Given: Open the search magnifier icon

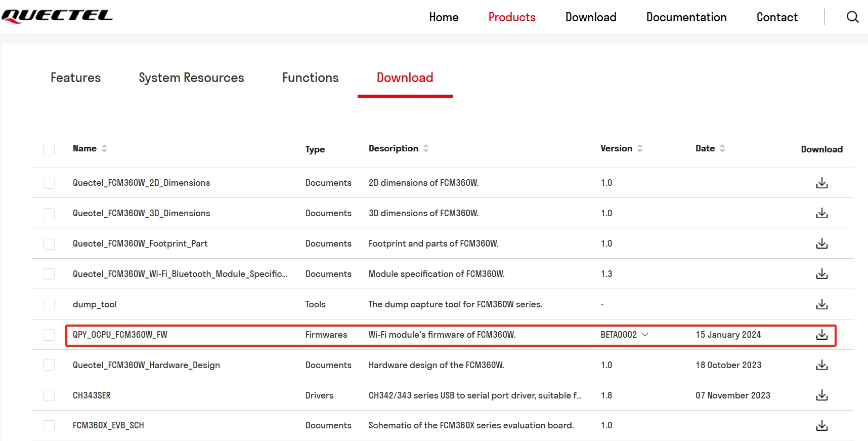Looking at the screenshot, I should (x=853, y=17).
